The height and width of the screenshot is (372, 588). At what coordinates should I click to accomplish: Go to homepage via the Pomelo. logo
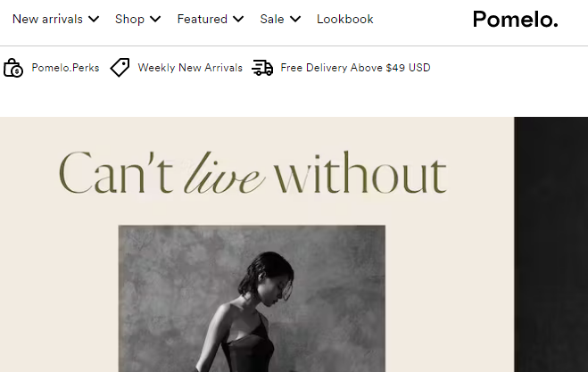pyautogui.click(x=515, y=19)
